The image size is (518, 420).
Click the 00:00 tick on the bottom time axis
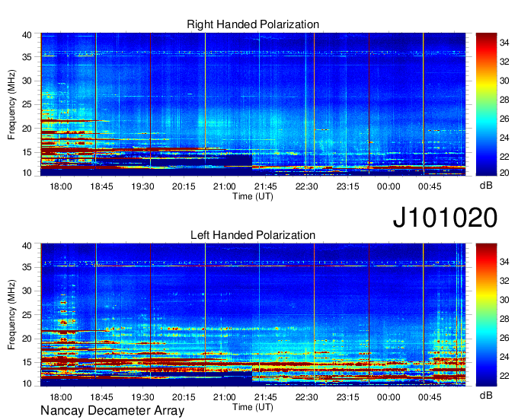point(388,397)
